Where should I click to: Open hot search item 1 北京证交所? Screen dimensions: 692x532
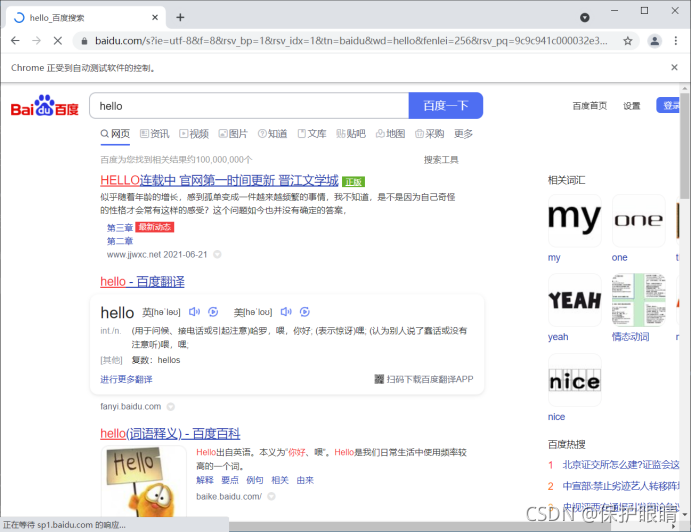pyautogui.click(x=621, y=464)
